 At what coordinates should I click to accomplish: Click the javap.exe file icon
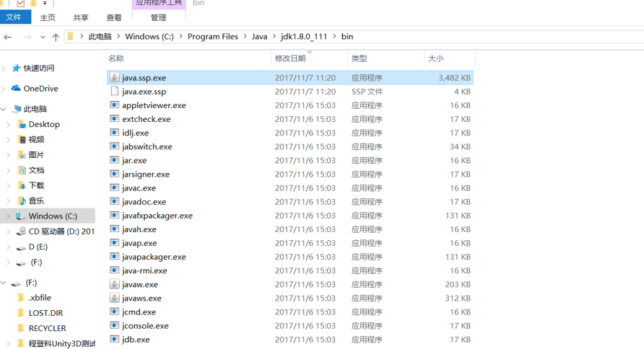coord(115,243)
